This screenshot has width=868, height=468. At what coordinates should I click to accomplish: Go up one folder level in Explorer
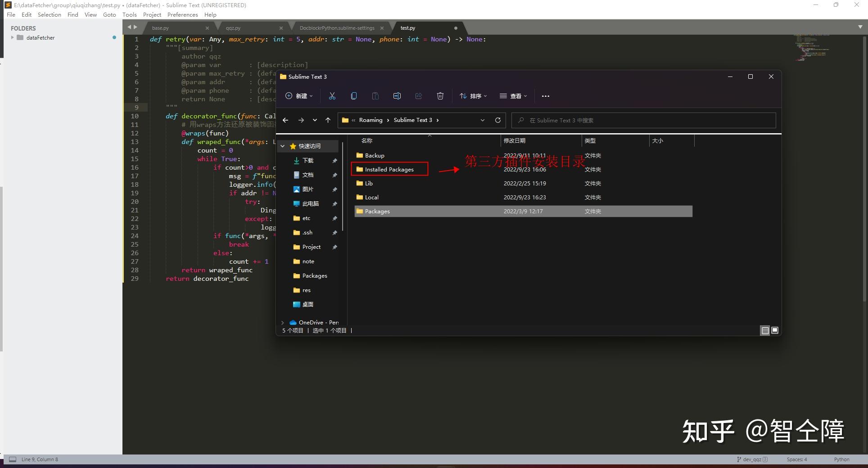point(328,120)
